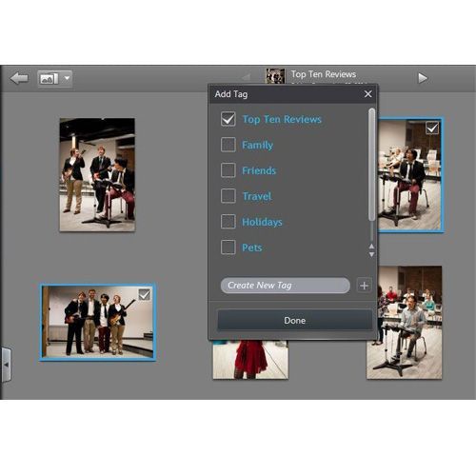Deselect the seated guitarist photo checkmark

click(x=432, y=128)
